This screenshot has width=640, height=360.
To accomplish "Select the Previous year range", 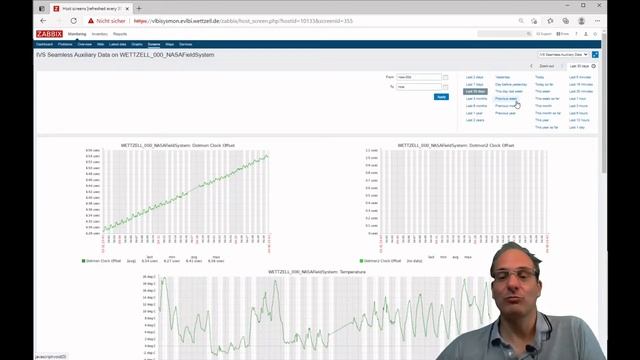I will pos(505,113).
